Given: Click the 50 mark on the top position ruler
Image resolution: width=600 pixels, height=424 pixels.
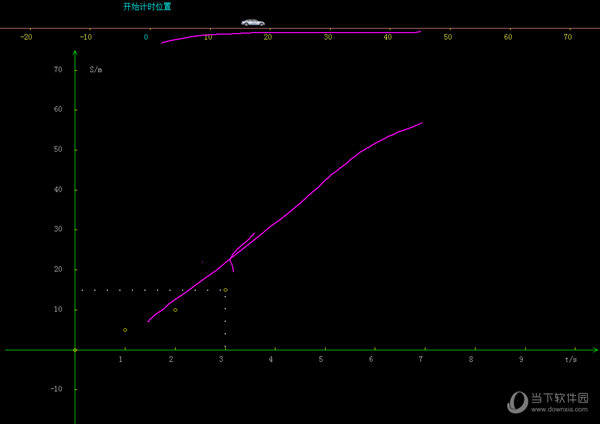Looking at the screenshot, I should point(448,37).
